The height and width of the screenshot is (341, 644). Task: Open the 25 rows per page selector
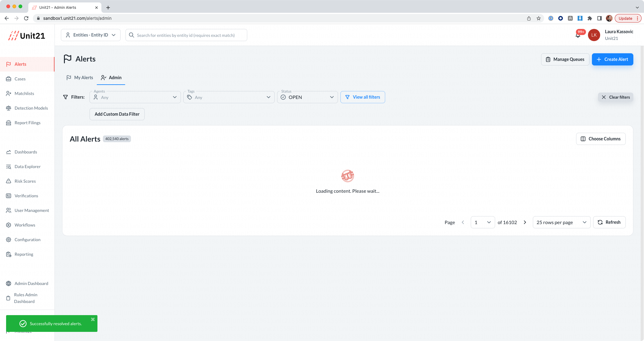tap(561, 222)
